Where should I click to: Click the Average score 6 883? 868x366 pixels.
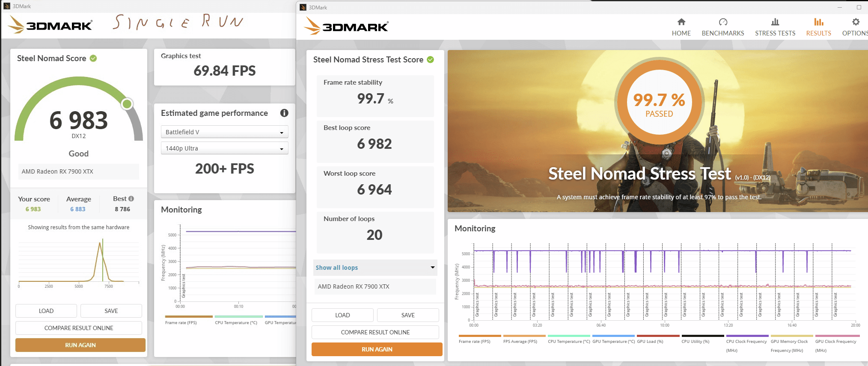[x=78, y=209]
